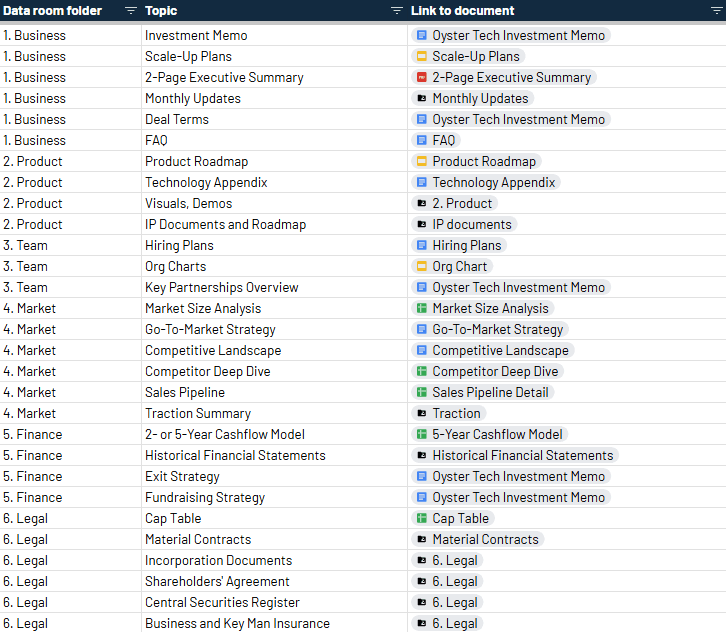Click the Docs icon beside FAQ link
The width and height of the screenshot is (726, 632).
pos(422,140)
